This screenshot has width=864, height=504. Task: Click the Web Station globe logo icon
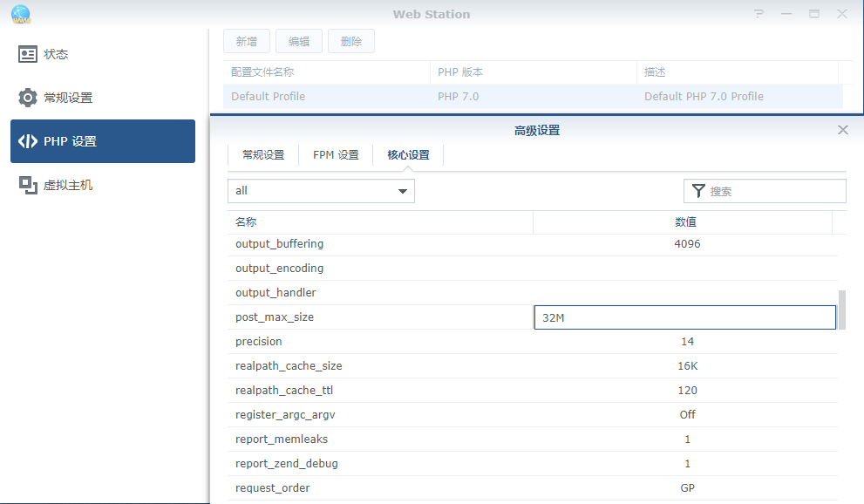point(20,14)
